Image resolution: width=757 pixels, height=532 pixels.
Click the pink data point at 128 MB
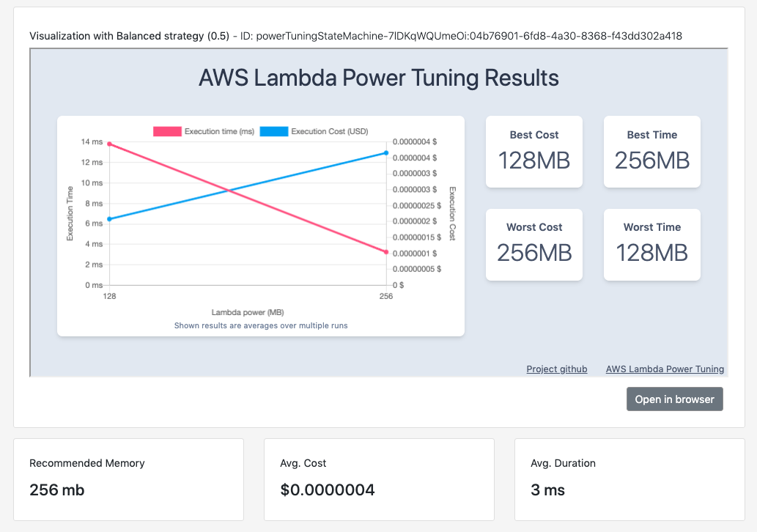point(110,144)
